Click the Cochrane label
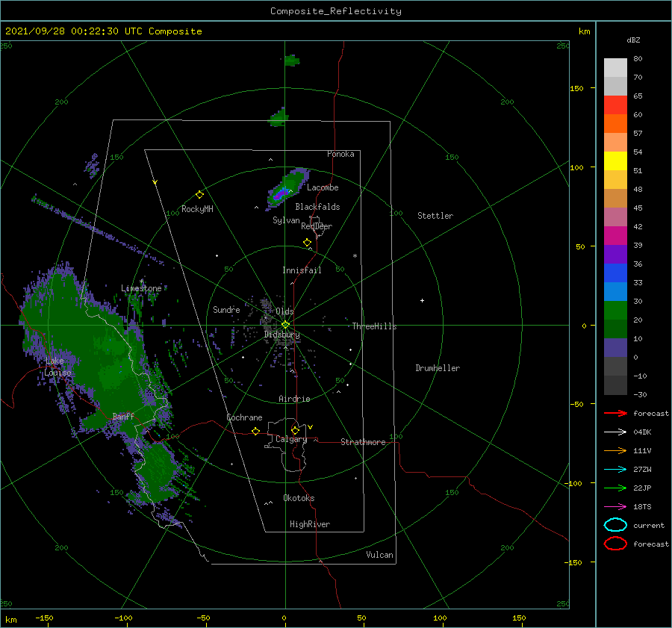The image size is (672, 628). pyautogui.click(x=244, y=417)
